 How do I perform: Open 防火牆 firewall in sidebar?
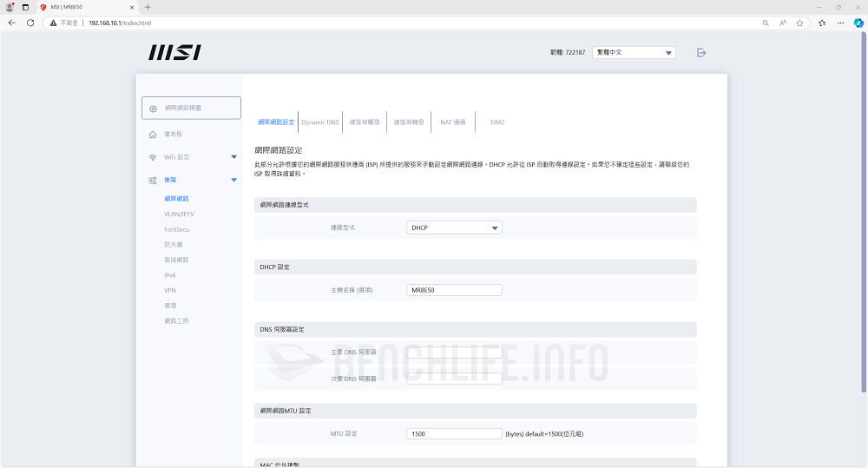(174, 245)
